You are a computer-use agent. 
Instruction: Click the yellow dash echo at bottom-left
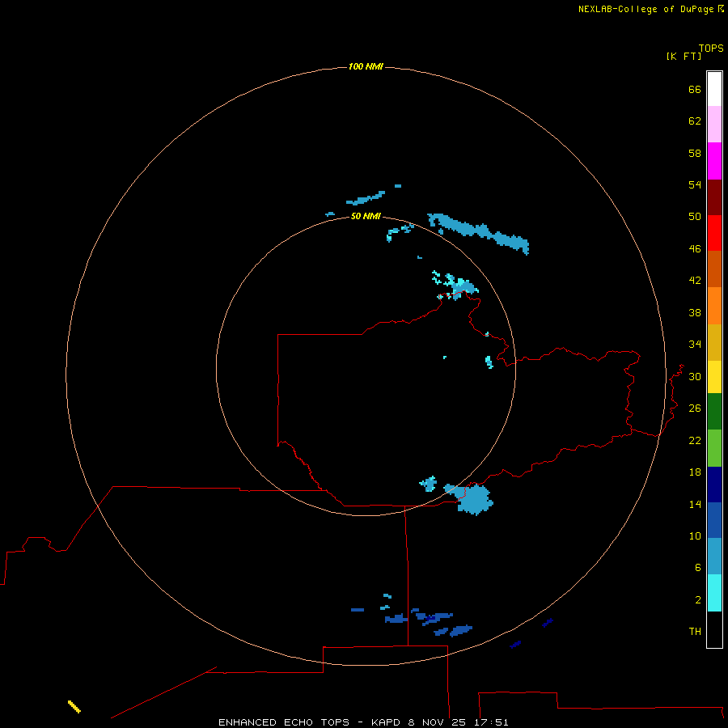click(74, 706)
